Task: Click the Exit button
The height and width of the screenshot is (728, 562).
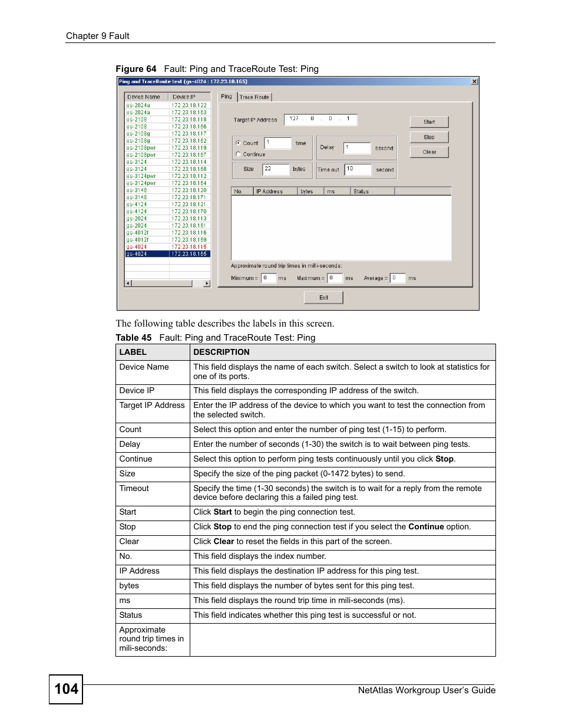Action: [323, 298]
